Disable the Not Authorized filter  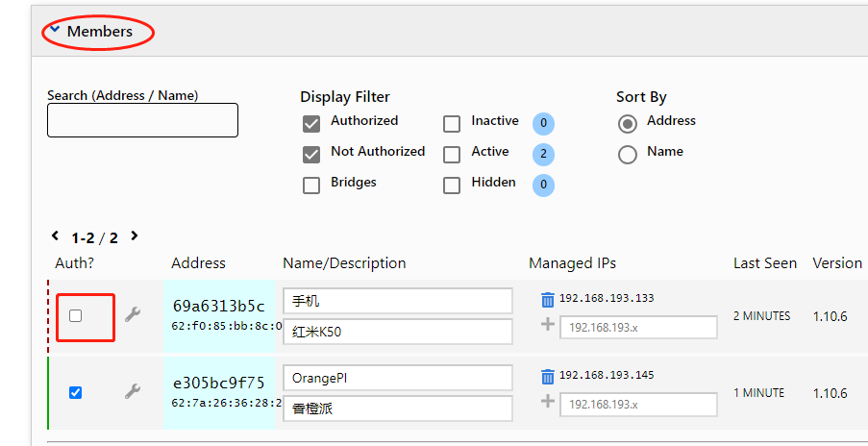(x=311, y=154)
